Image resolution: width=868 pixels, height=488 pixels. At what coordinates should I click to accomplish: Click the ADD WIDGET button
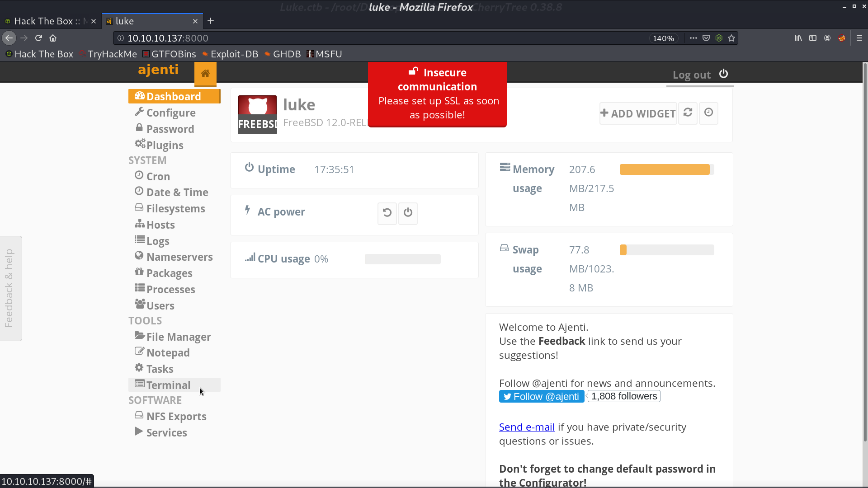click(638, 113)
